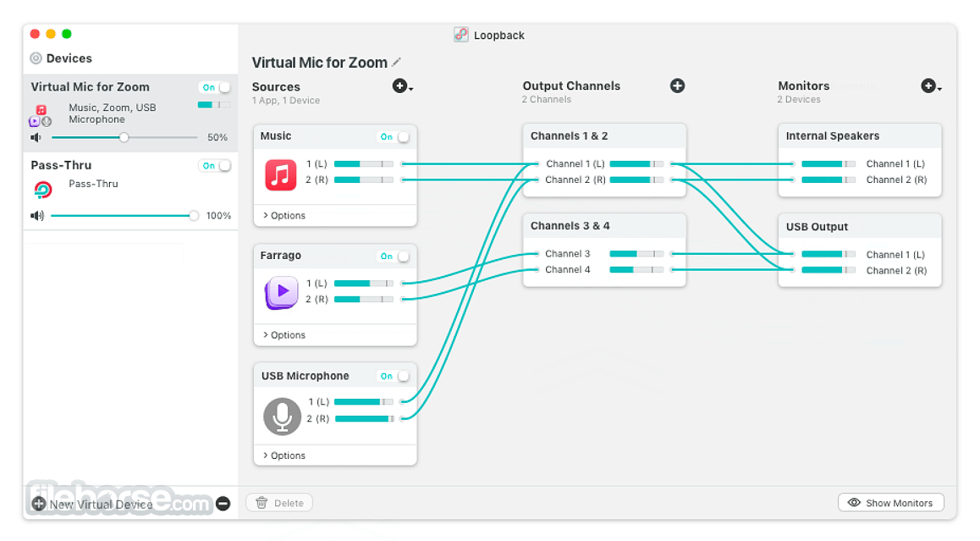The height and width of the screenshot is (541, 980).
Task: Add a new output channel with plus icon
Action: (x=678, y=86)
